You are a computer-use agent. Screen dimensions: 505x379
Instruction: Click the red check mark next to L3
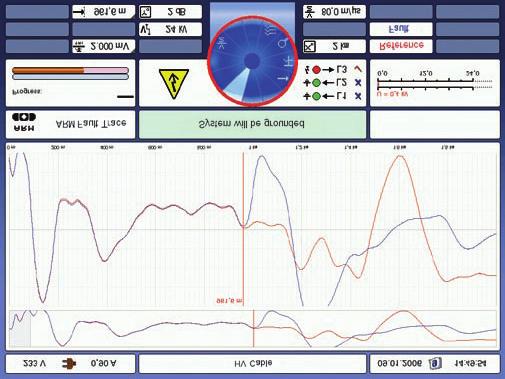coord(358,69)
